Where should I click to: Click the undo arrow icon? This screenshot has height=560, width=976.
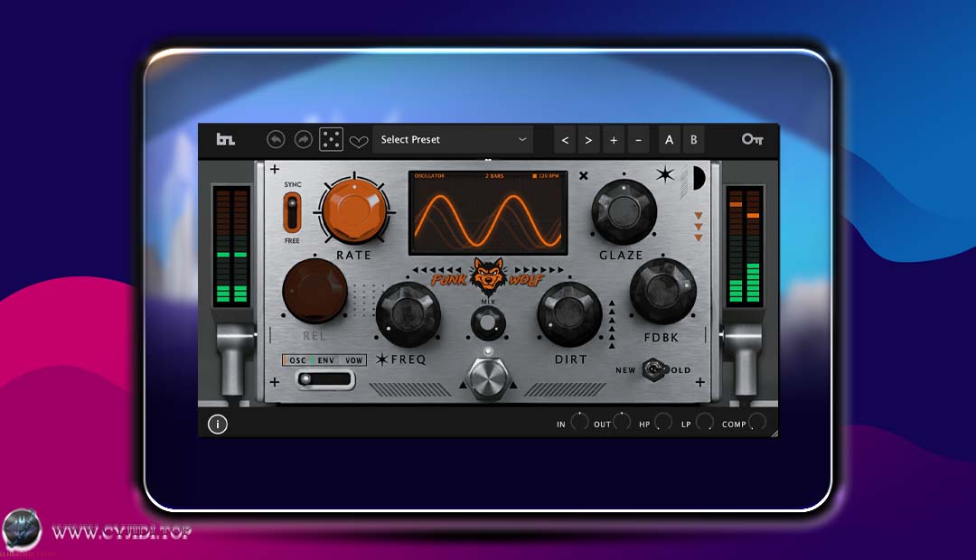coord(278,139)
